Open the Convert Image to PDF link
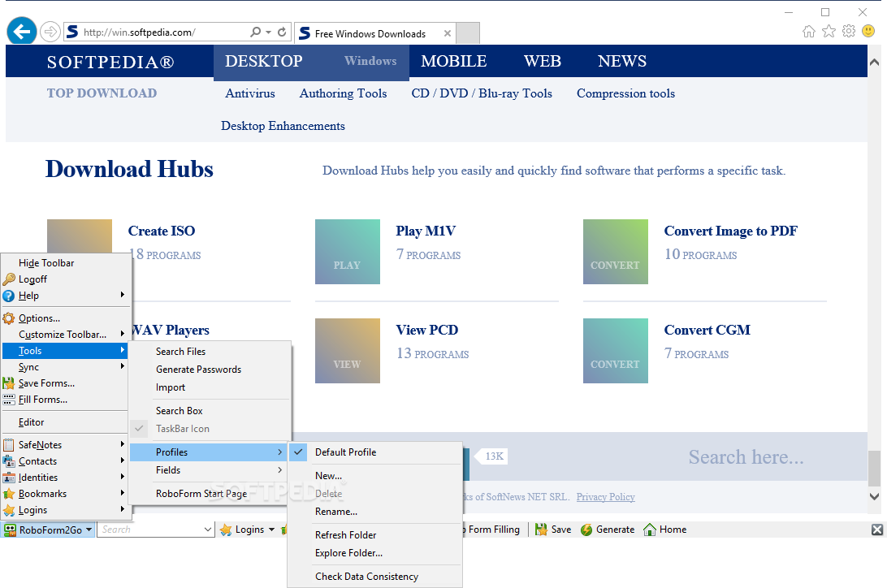This screenshot has height=588, width=887. tap(731, 231)
